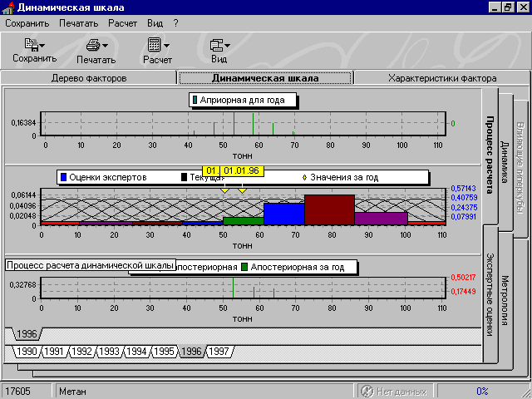Select the 1994 year tab

click(136, 351)
